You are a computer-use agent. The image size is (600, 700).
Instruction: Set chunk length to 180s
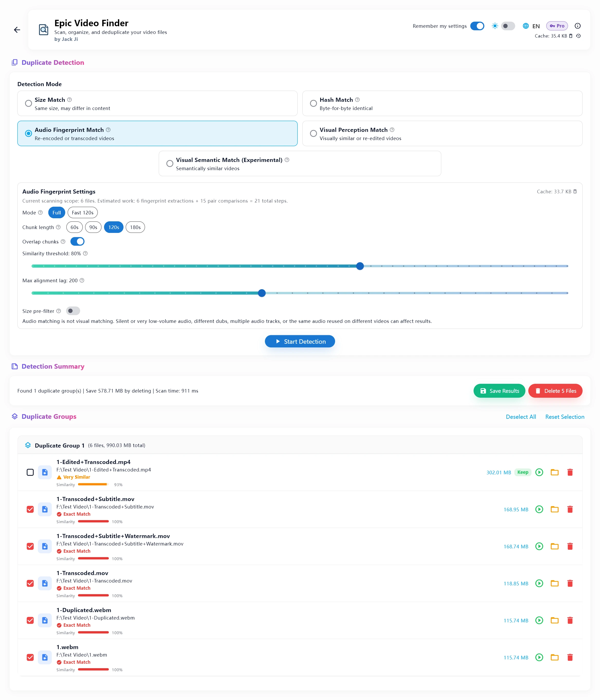point(135,227)
